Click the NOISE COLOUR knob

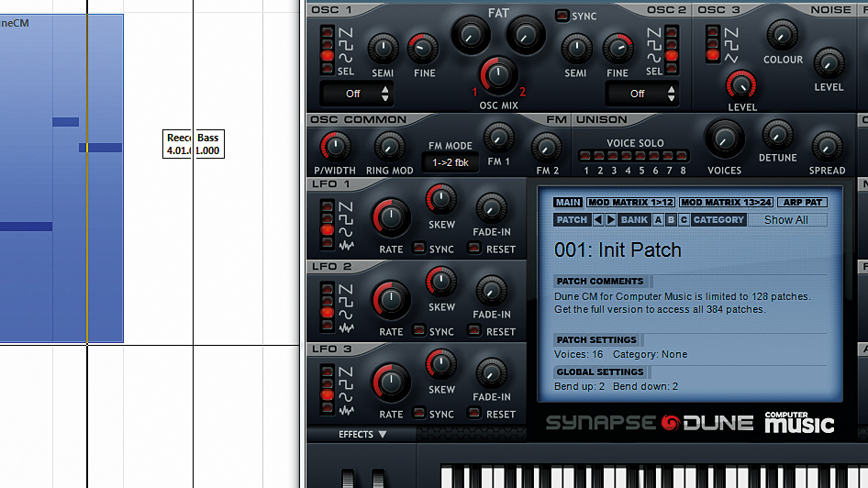pos(782,34)
